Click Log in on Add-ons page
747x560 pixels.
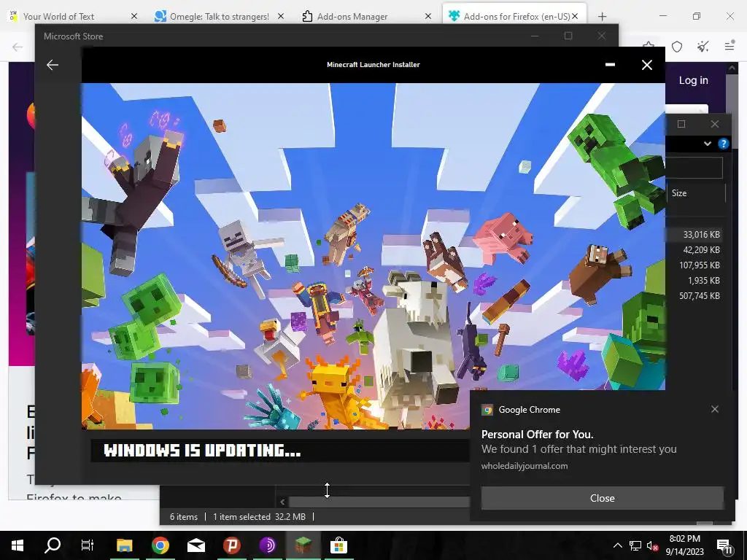click(x=693, y=80)
